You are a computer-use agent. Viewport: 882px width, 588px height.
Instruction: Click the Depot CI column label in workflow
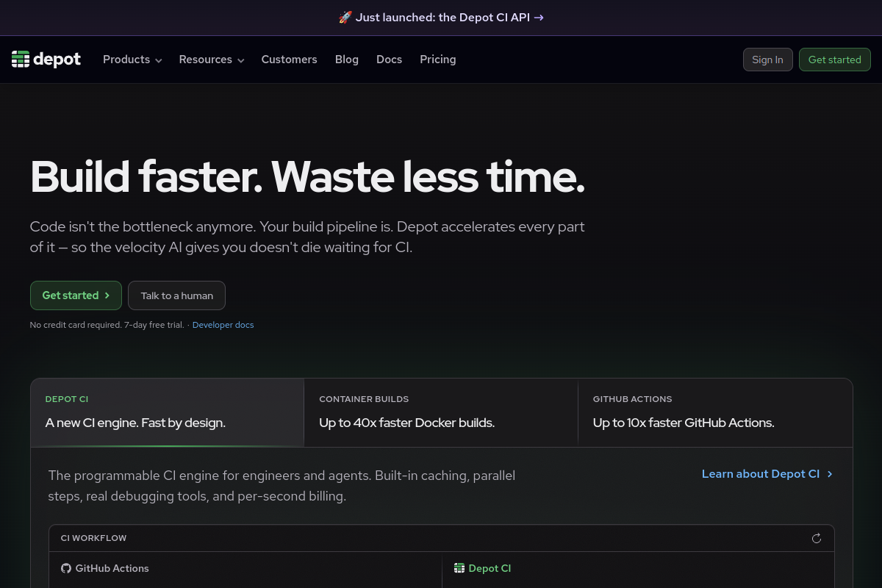pyautogui.click(x=490, y=568)
